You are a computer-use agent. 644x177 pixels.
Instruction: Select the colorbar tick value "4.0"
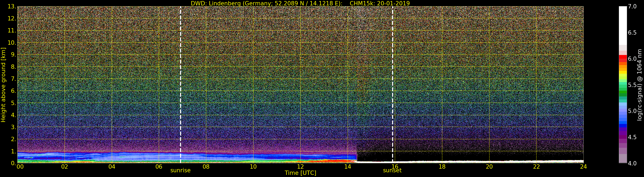tap(632, 163)
